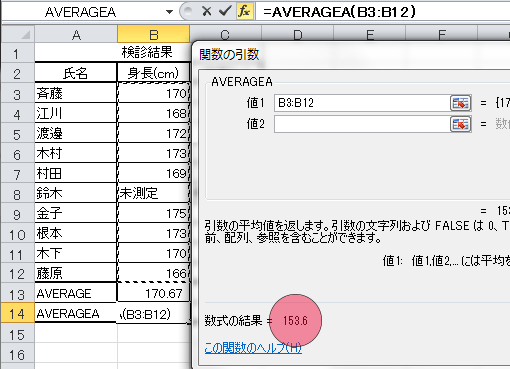
Task: Click the cell with name 根本
Action: [x=76, y=233]
